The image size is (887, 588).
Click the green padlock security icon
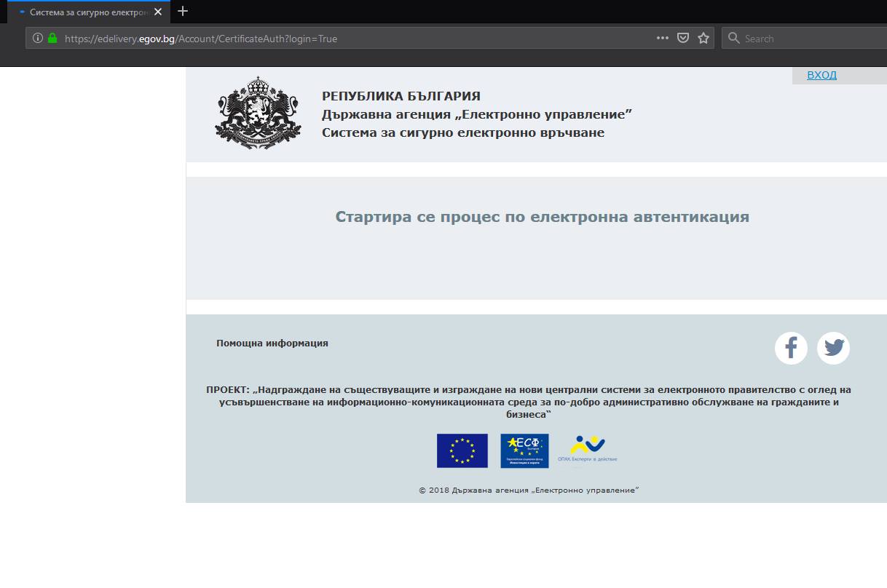pyautogui.click(x=52, y=39)
